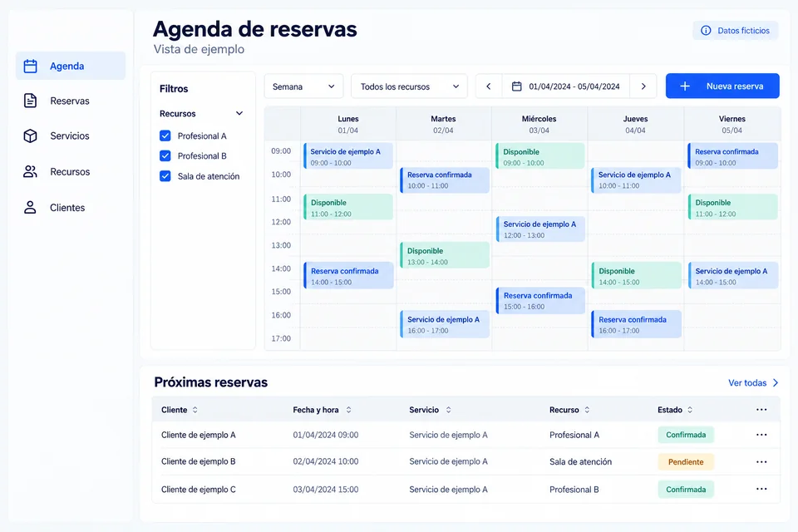This screenshot has height=532, width=798.
Task: Open Jueves 10:00 Servicio de ejemplo A event
Action: (x=636, y=180)
